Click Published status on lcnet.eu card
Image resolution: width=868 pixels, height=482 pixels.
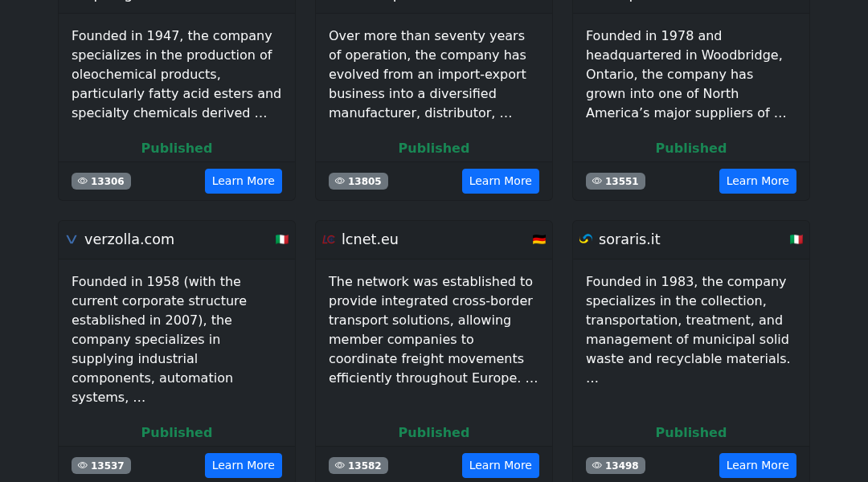point(434,433)
